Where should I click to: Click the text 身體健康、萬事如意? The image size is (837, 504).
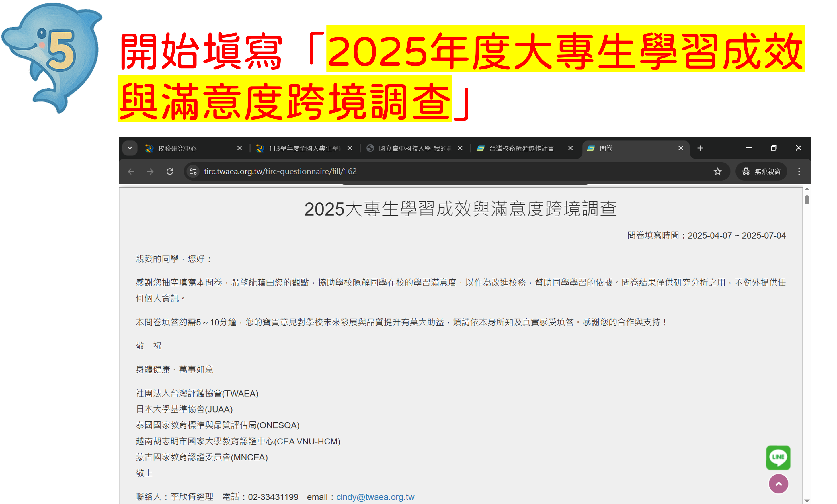click(174, 369)
